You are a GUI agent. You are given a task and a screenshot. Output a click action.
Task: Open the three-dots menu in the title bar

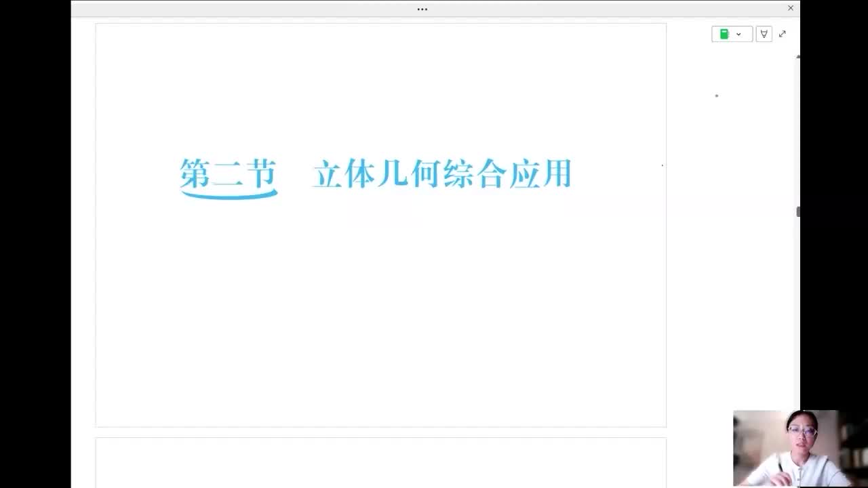pos(422,9)
